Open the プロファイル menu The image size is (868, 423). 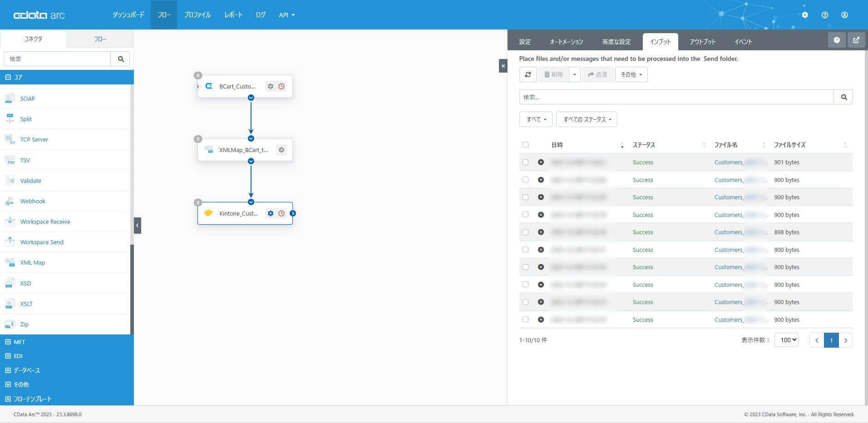point(197,15)
